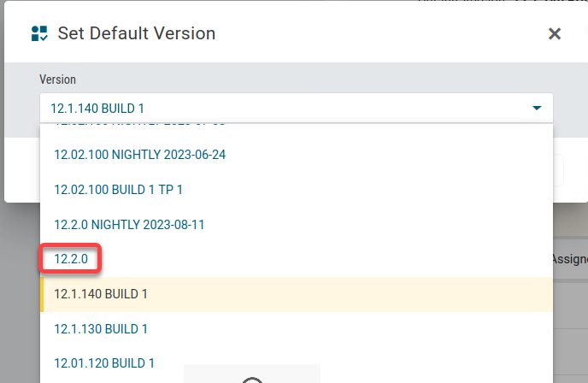Select the 12.2.0 version option
The height and width of the screenshot is (383, 588).
click(x=71, y=258)
